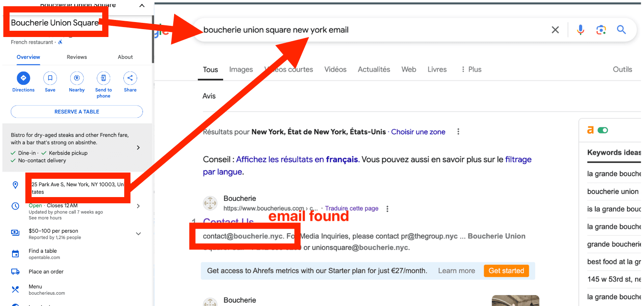Click the Directions icon
Viewport: 644px width, 306px height.
(23, 78)
